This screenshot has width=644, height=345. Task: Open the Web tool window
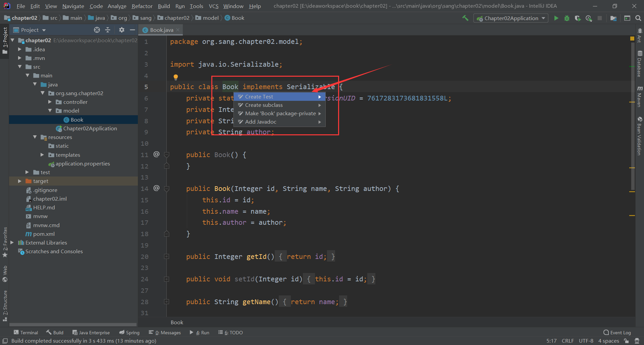(x=5, y=274)
